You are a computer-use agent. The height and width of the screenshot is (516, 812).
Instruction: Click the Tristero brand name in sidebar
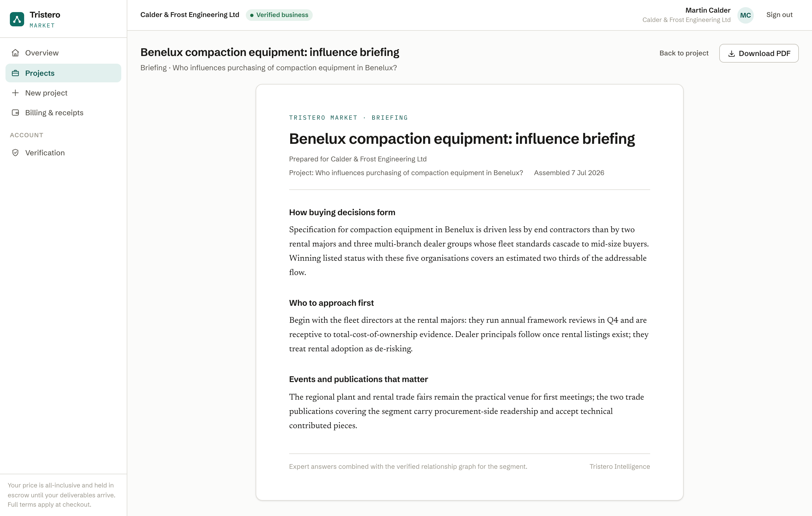45,15
